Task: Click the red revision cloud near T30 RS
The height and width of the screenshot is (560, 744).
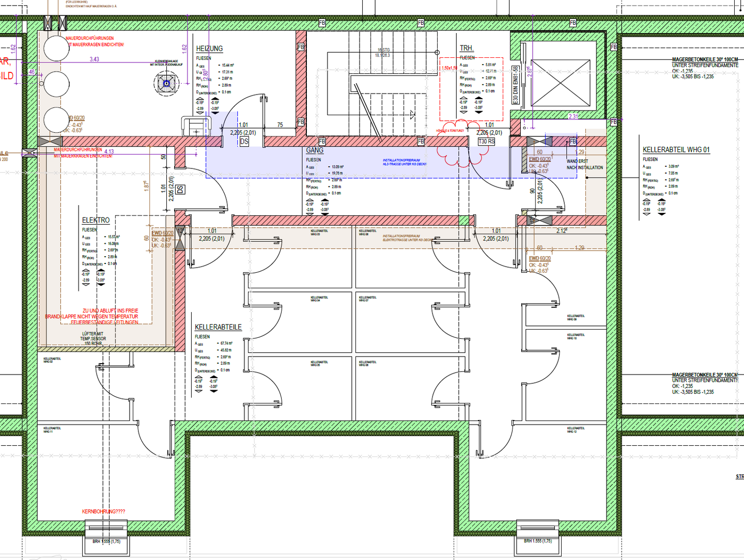Action: (456, 145)
